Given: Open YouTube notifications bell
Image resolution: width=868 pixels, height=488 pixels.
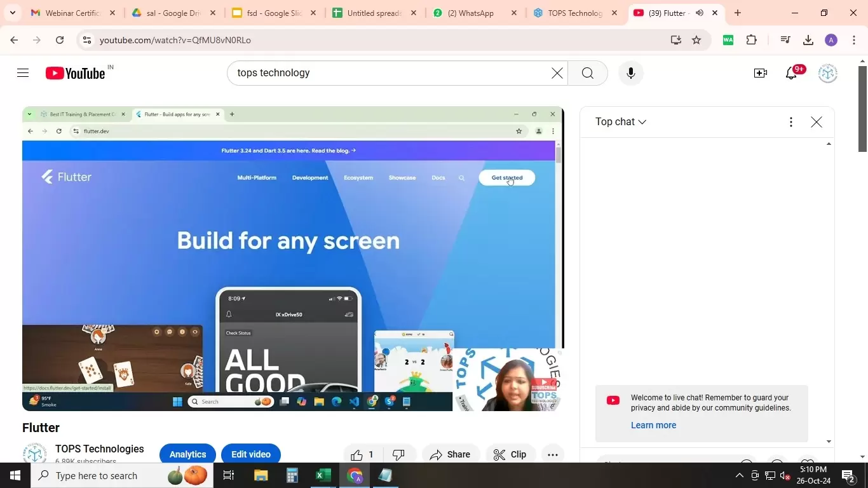Looking at the screenshot, I should (x=791, y=73).
